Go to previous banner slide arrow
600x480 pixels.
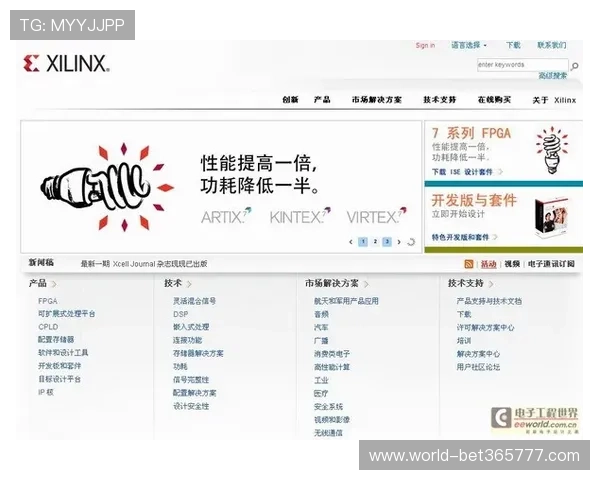(x=351, y=242)
